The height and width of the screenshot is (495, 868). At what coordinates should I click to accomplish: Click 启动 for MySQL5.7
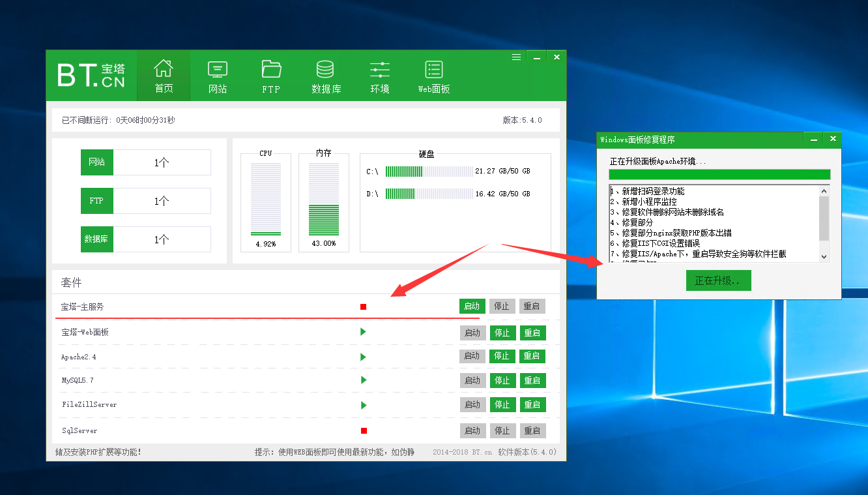pyautogui.click(x=472, y=380)
